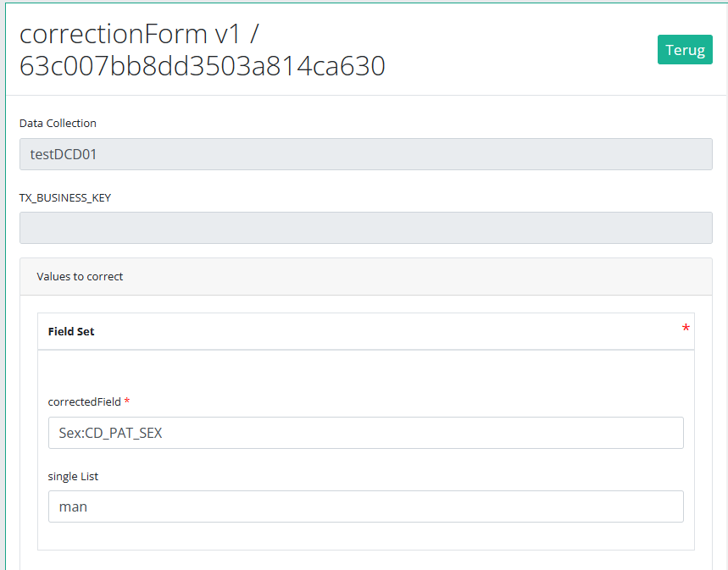The height and width of the screenshot is (570, 728).
Task: Click the teal vertical border at left edge
Action: (x=5, y=339)
